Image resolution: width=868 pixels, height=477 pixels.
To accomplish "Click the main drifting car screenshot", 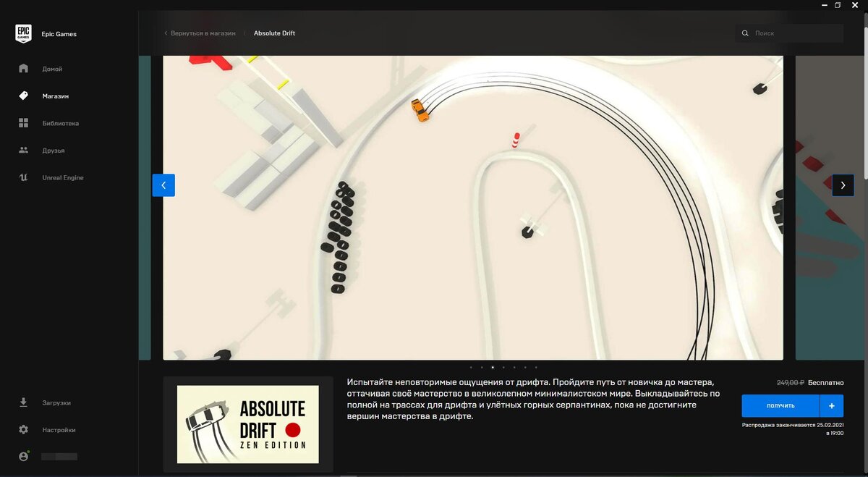I will [x=473, y=208].
